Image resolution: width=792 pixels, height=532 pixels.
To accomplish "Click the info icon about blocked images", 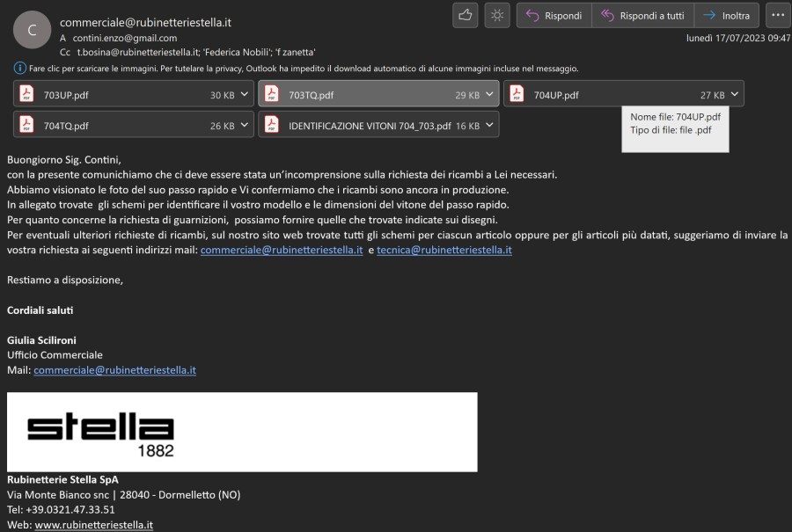I will 19,68.
